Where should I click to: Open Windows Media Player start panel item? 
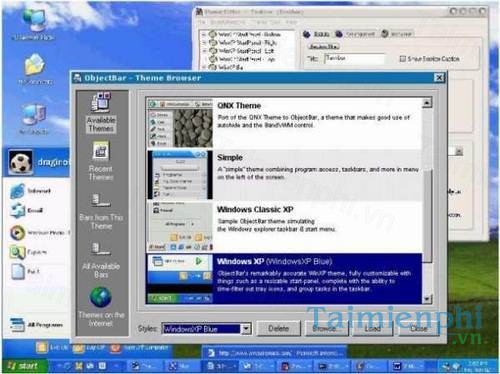click(x=39, y=233)
